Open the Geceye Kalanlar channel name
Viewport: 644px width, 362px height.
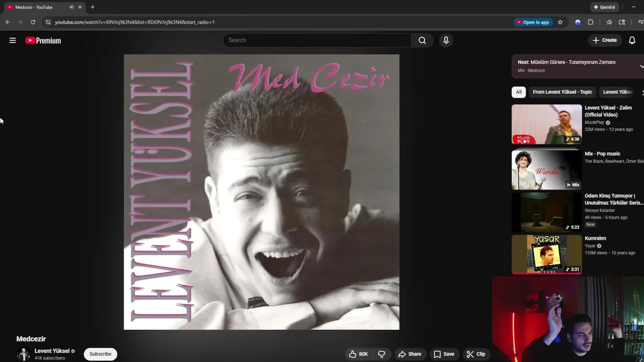(x=600, y=211)
